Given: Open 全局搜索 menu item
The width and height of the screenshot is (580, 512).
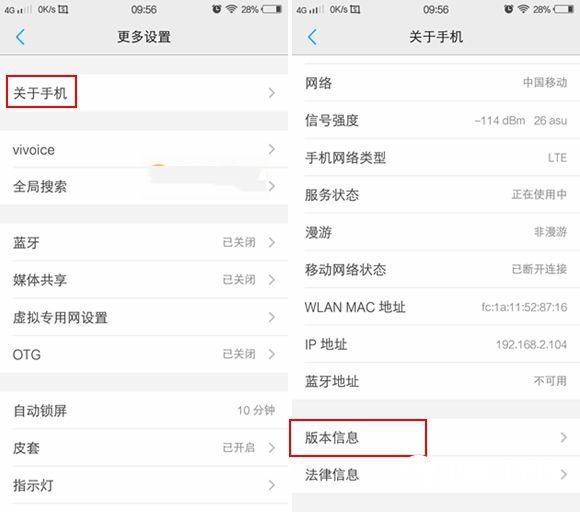Looking at the screenshot, I should coord(144,186).
